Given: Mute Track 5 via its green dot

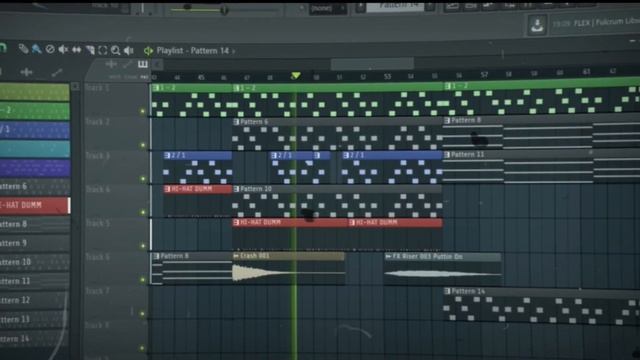Looking at the screenshot, I should (142, 246).
